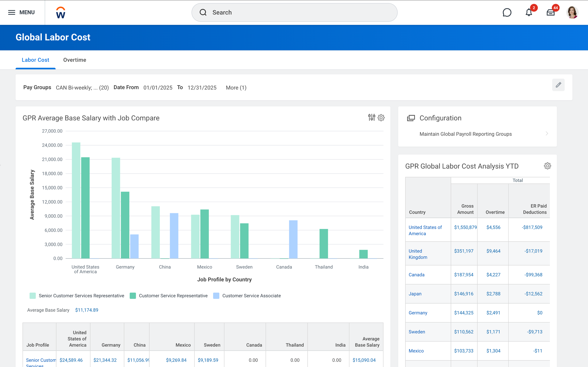
Task: Open the chat messages icon
Action: 507,12
